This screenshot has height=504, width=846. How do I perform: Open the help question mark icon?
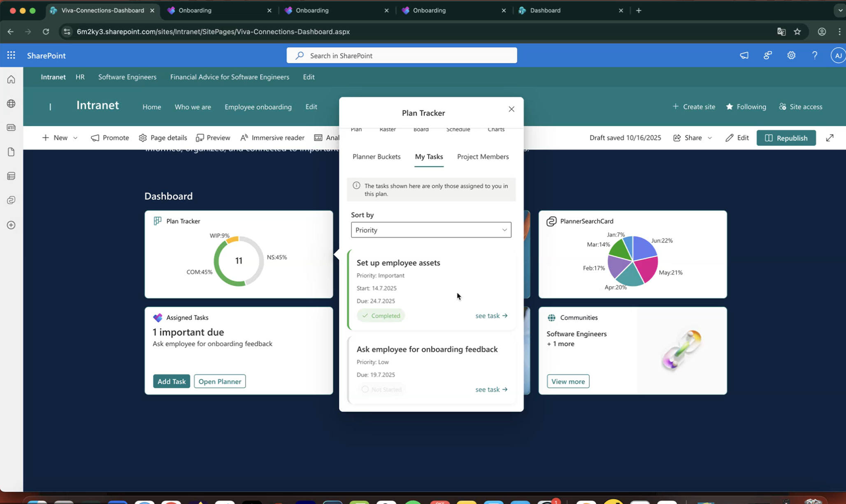(x=814, y=55)
